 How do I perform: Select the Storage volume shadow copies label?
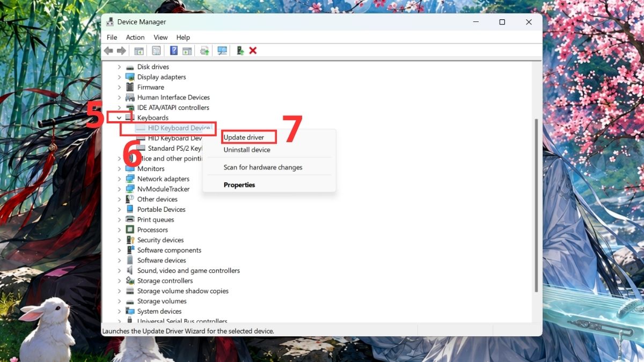click(x=183, y=291)
